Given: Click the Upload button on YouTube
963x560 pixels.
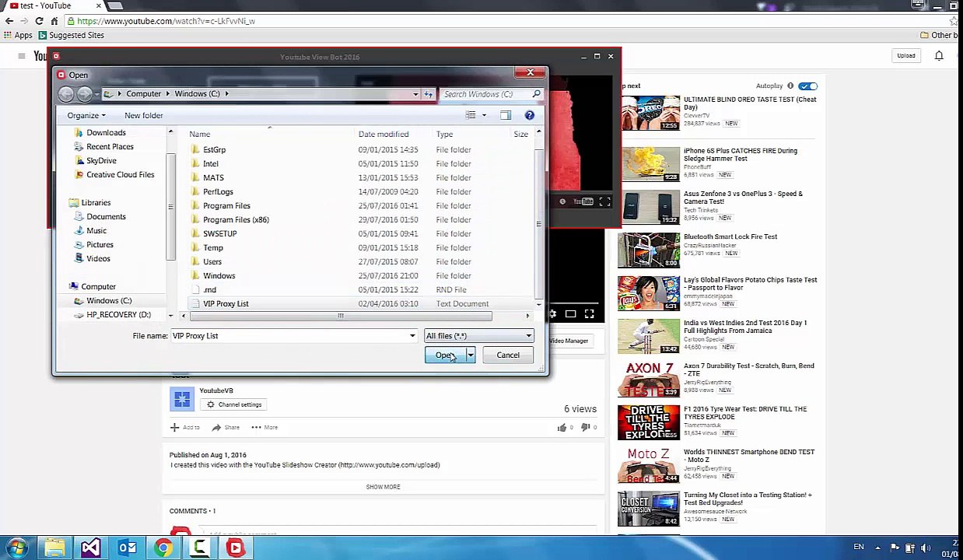Looking at the screenshot, I should (x=905, y=55).
